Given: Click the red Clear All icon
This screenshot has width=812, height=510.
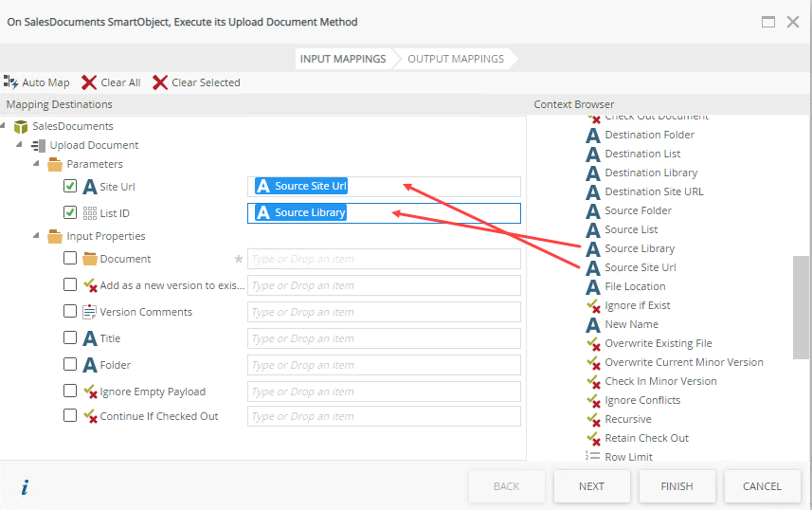Looking at the screenshot, I should [89, 82].
